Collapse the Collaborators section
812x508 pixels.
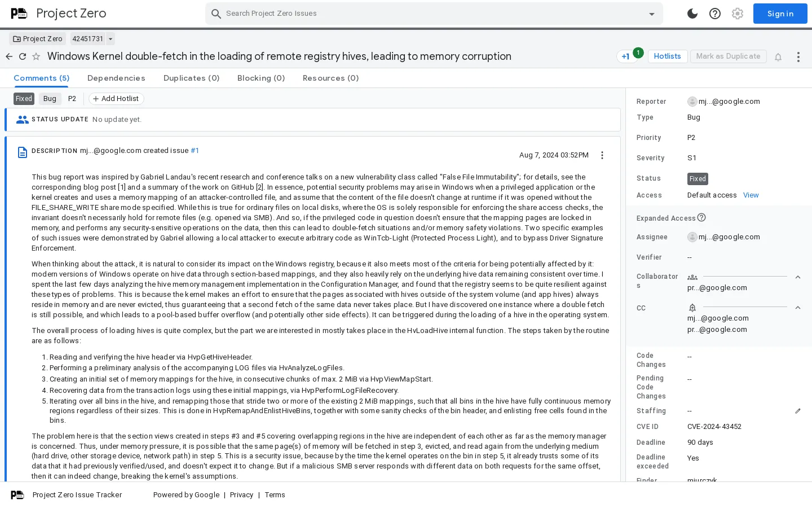(x=798, y=277)
